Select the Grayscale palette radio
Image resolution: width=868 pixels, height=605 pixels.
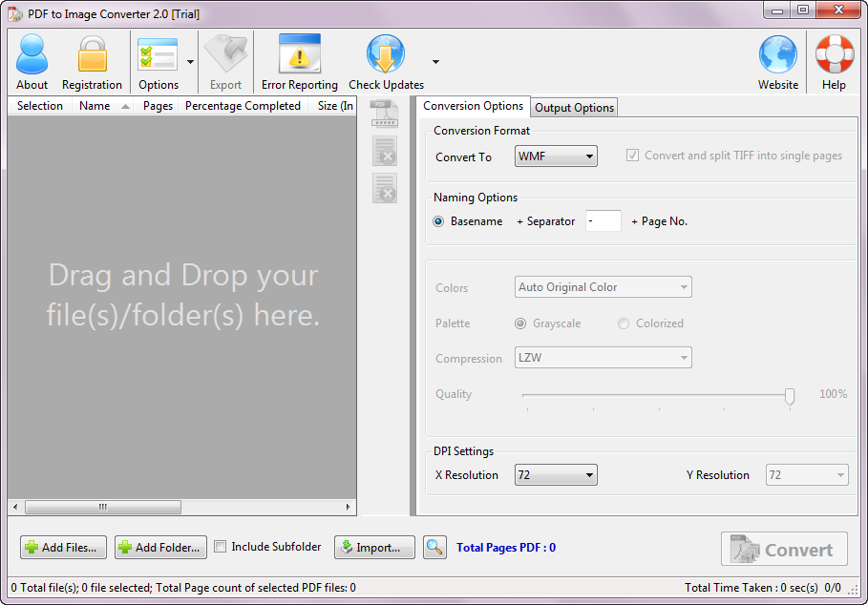(520, 323)
